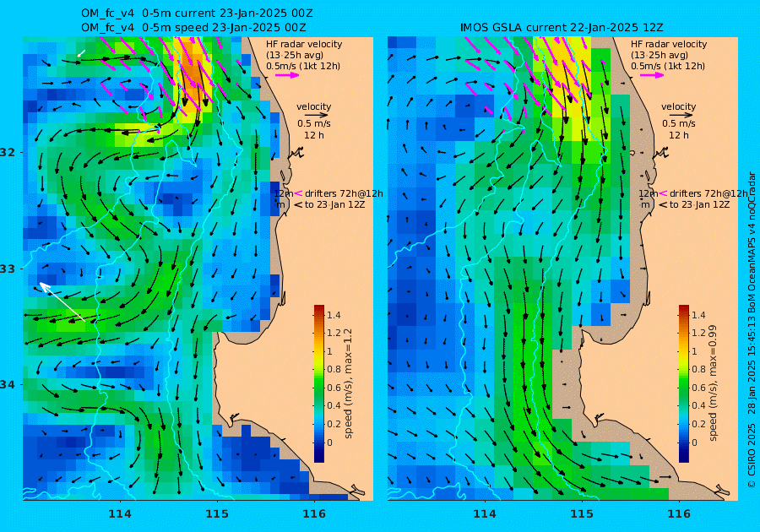Click the 'velocity' label in the right panel
The image size is (760, 532).
coord(679,106)
